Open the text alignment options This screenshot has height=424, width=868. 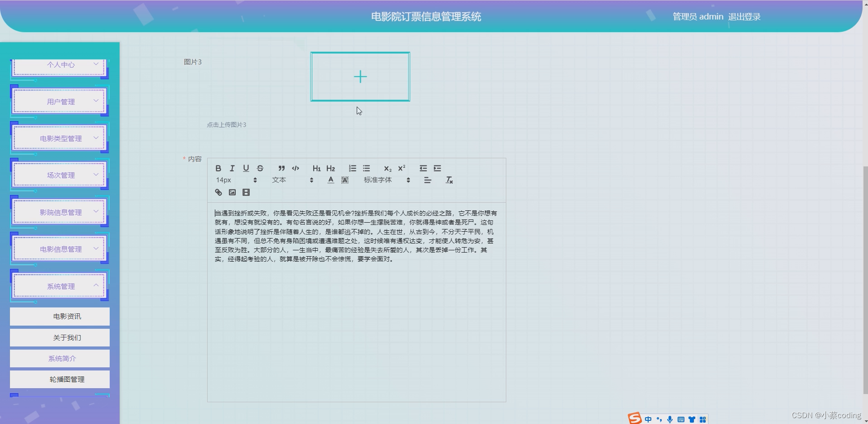[x=427, y=180]
